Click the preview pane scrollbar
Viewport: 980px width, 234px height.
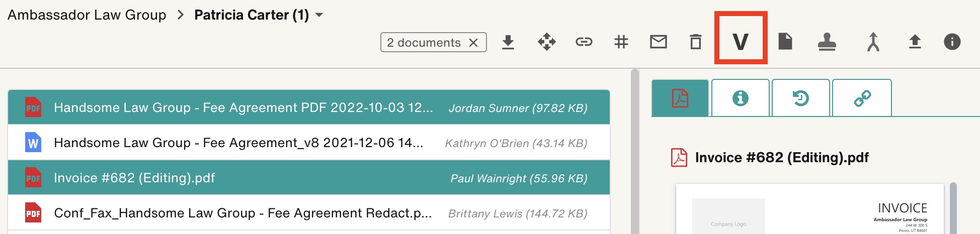953,208
